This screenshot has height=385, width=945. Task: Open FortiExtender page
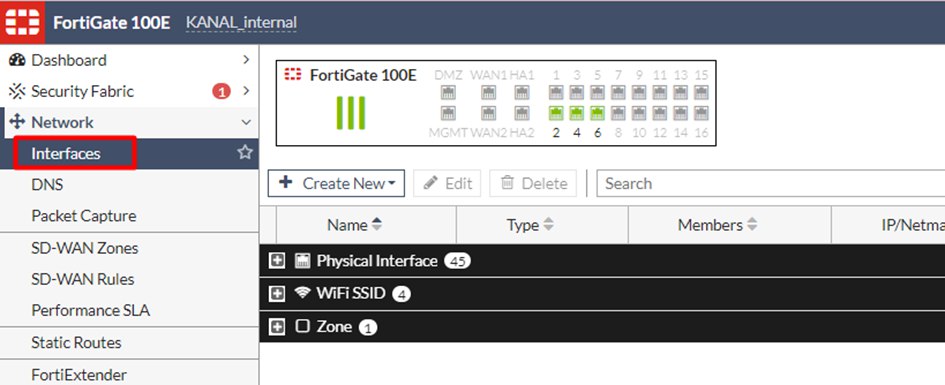pyautogui.click(x=79, y=374)
